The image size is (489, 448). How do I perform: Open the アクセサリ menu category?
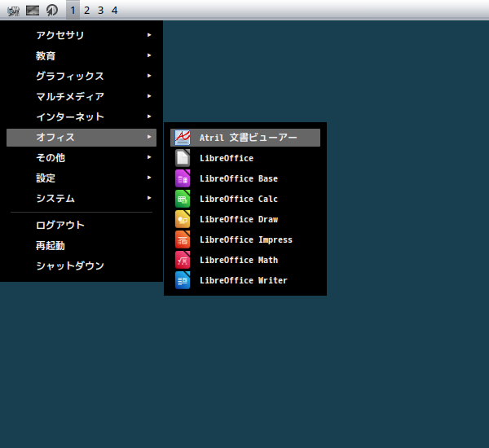[x=81, y=35]
